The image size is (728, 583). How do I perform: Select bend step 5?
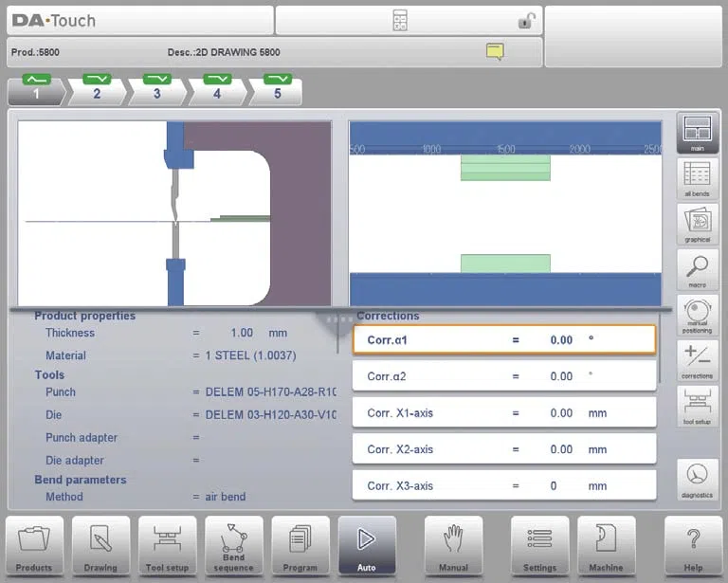coord(277,90)
